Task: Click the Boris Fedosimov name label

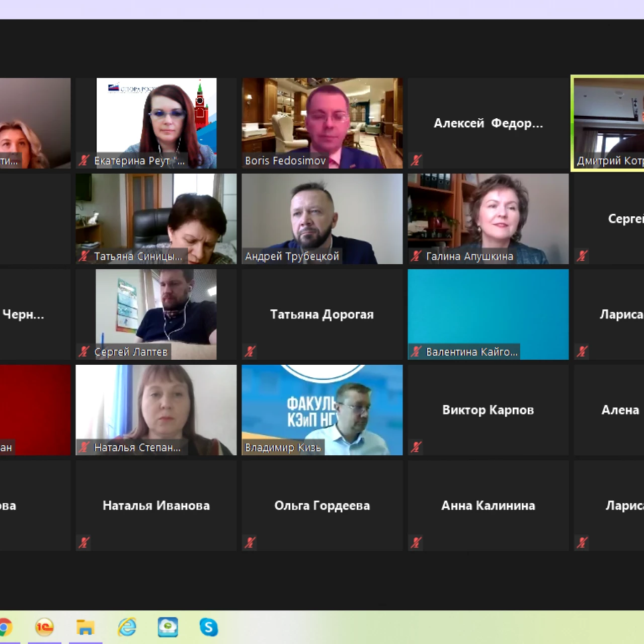Action: click(x=285, y=160)
